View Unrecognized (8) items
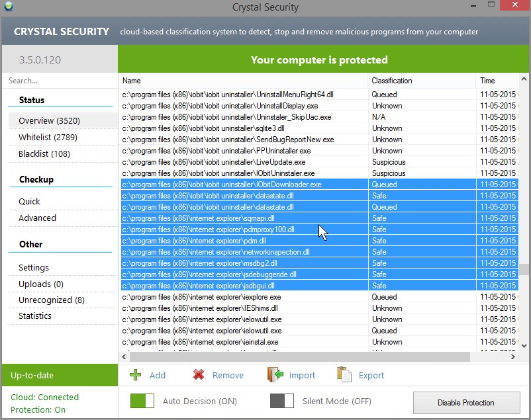 pyautogui.click(x=52, y=300)
